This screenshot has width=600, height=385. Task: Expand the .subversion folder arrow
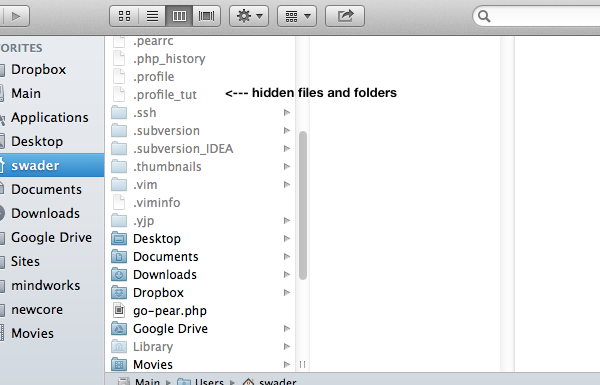pos(287,131)
